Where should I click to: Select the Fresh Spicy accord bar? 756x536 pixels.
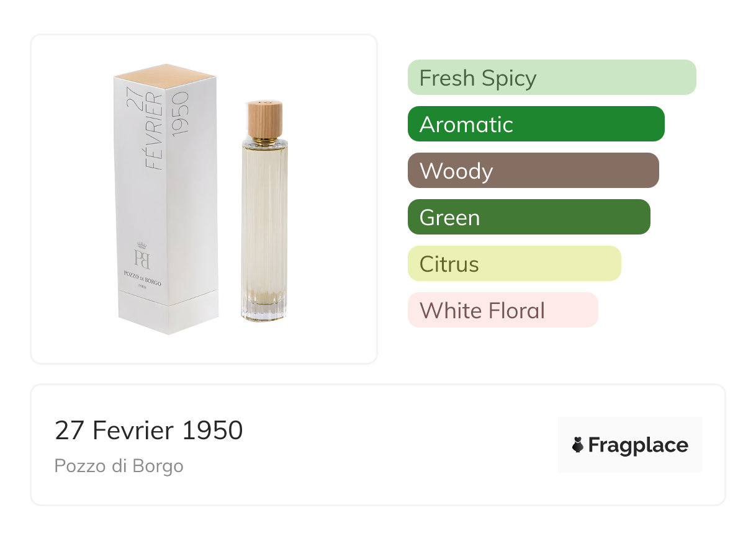551,78
